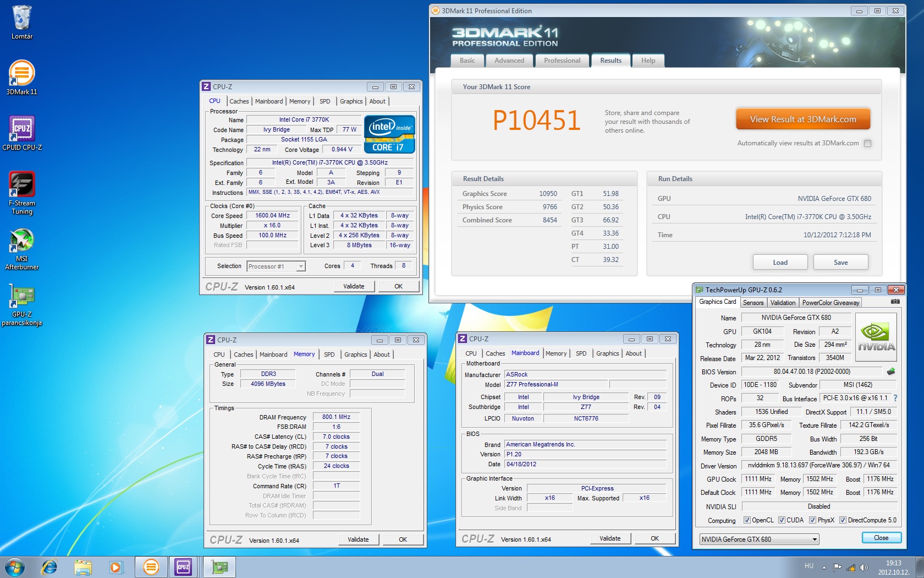The height and width of the screenshot is (578, 924).
Task: Toggle the OpenCL checkbox in GPU-Z
Action: tap(746, 520)
